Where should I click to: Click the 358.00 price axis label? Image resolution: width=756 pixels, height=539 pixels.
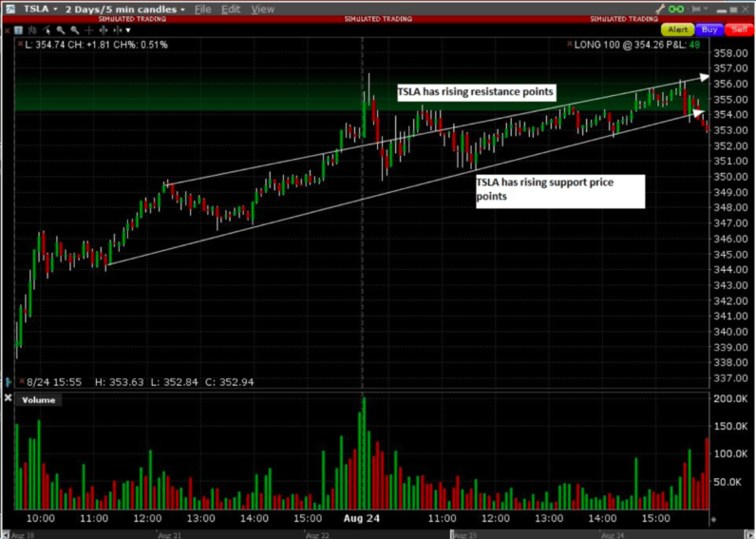click(732, 52)
